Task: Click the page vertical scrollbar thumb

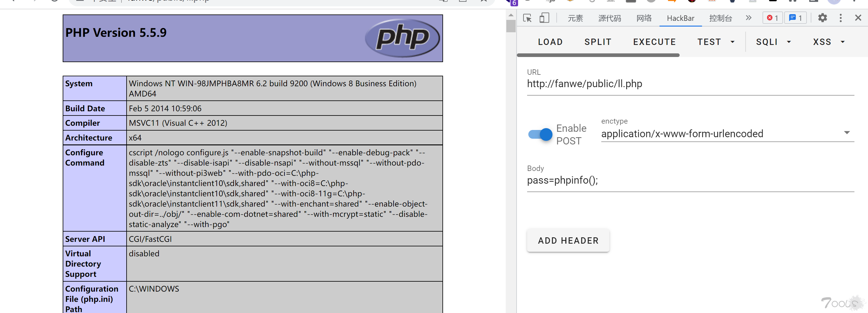Action: coord(511,26)
